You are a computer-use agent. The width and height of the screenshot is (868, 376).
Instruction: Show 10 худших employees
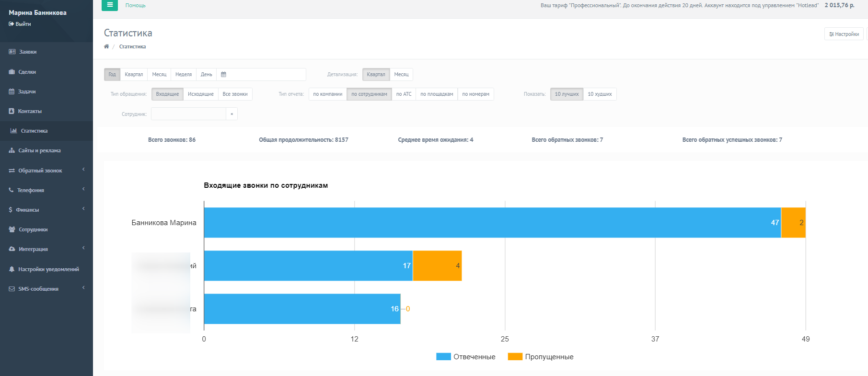(600, 94)
